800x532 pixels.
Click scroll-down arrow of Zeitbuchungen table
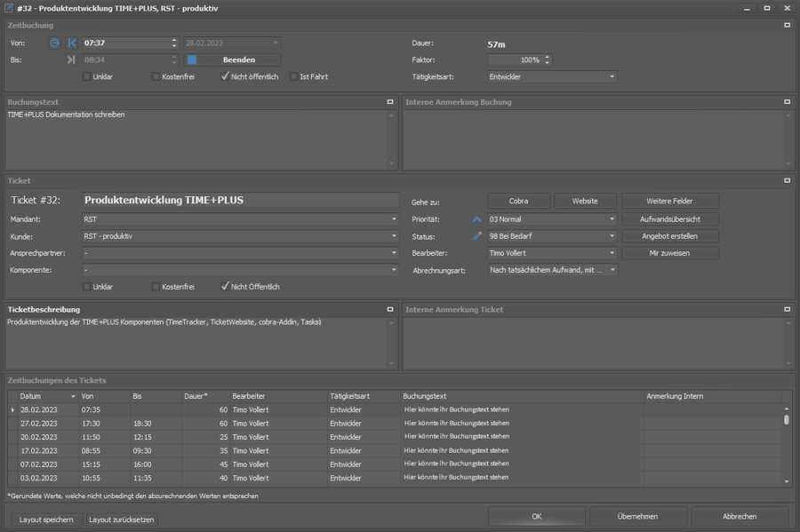tap(787, 481)
